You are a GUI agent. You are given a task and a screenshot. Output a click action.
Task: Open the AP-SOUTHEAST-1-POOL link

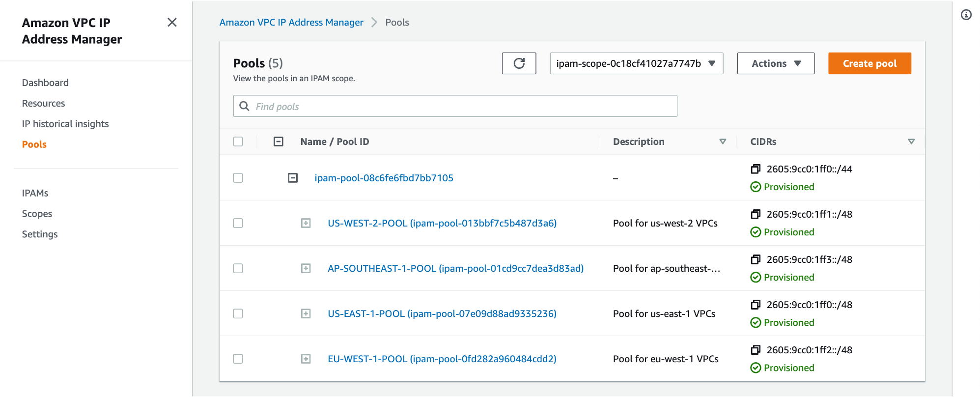point(455,268)
